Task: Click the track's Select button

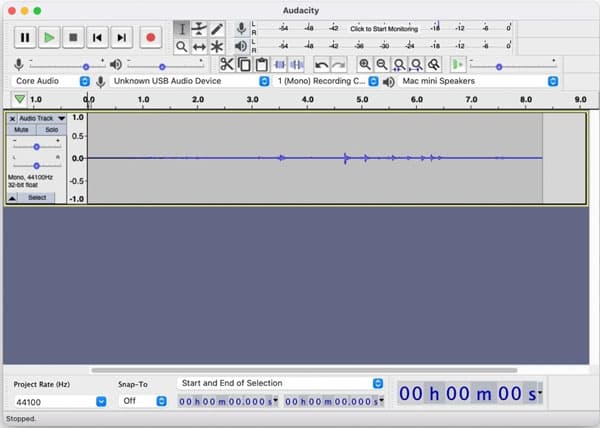Action: coord(37,197)
